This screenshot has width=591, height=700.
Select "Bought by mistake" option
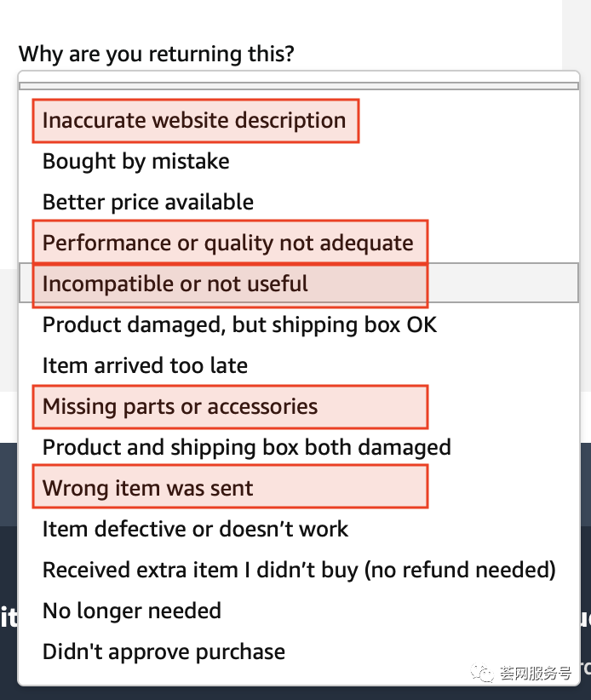coord(136,161)
